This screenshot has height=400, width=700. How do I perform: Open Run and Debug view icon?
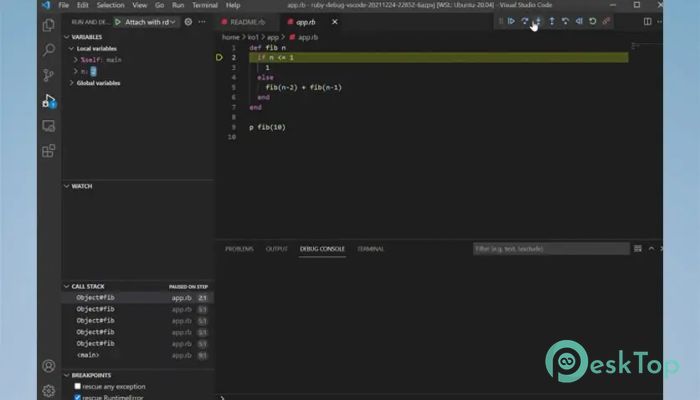(x=49, y=100)
